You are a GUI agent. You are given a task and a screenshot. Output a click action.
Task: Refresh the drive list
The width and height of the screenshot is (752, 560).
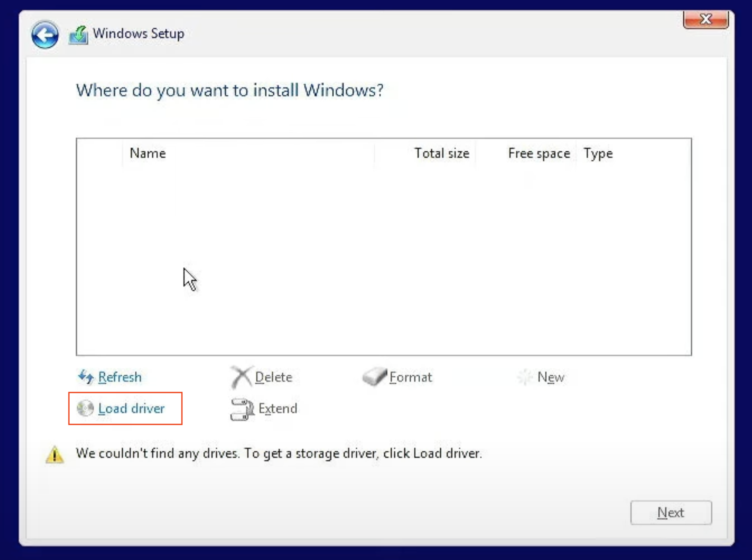click(x=120, y=377)
